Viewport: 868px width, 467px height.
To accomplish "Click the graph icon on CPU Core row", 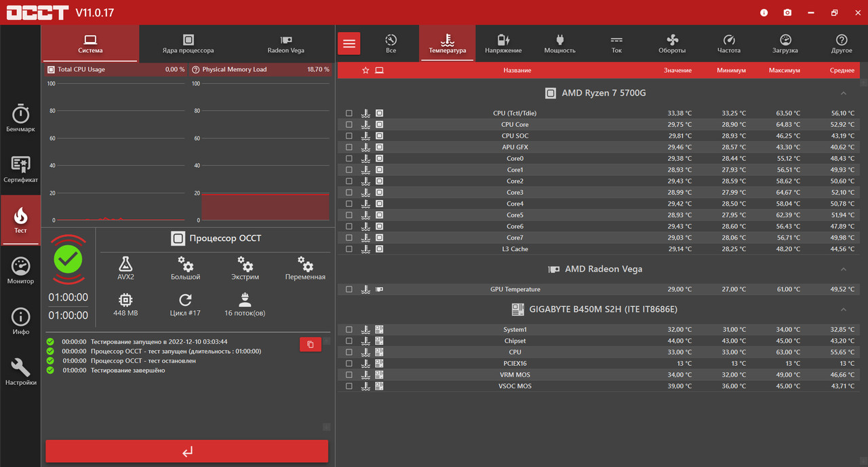I will point(366,124).
